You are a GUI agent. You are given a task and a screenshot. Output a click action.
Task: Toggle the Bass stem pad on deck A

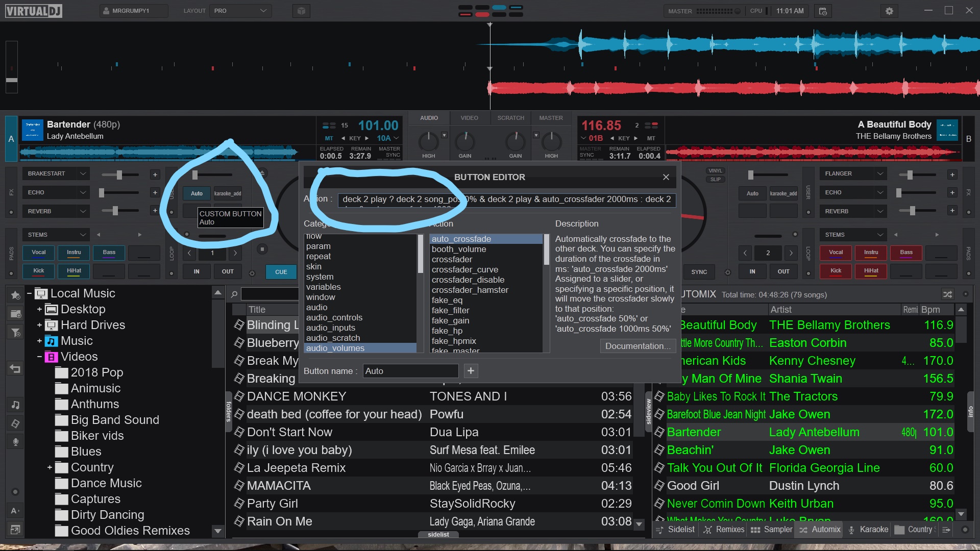click(109, 253)
